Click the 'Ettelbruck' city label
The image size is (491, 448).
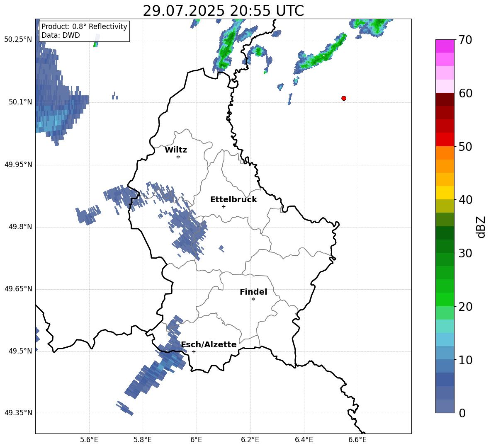tap(233, 200)
